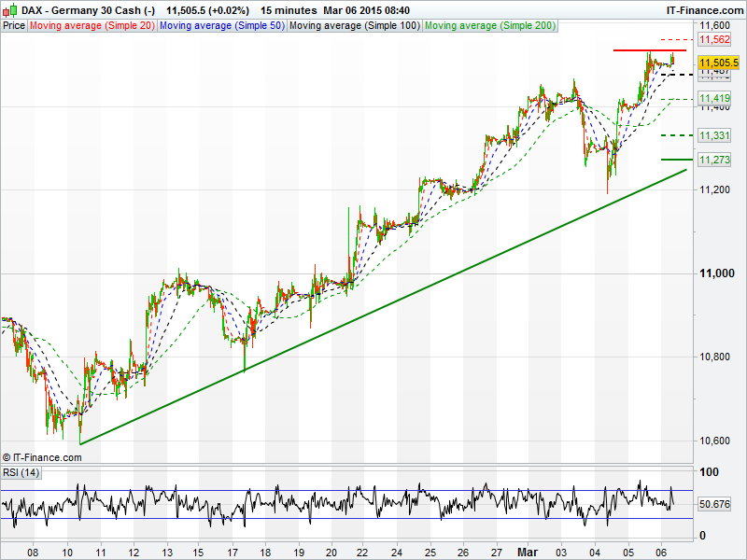
Task: Click the IT-Finance.com link at top right
Action: pyautogui.click(x=705, y=9)
